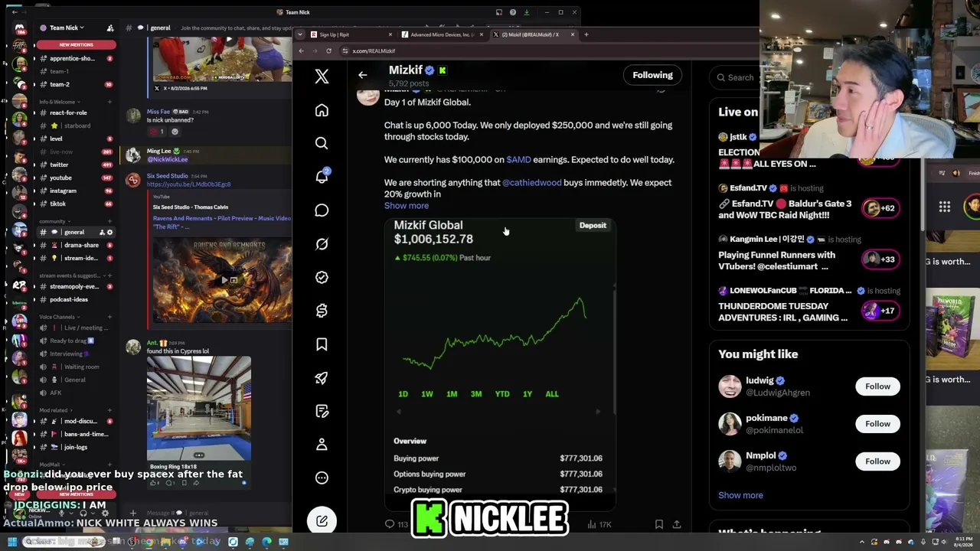
Task: Follow pokimane
Action: 877,424
